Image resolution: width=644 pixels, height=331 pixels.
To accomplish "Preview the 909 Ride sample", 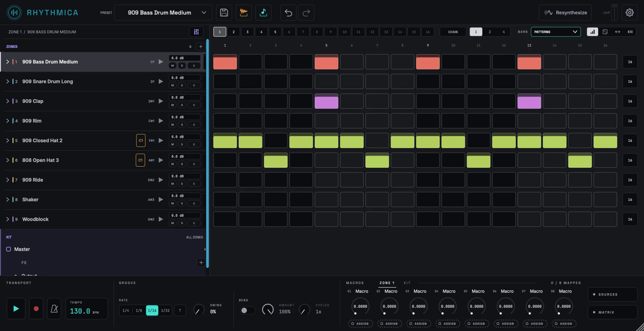I will click(x=161, y=180).
